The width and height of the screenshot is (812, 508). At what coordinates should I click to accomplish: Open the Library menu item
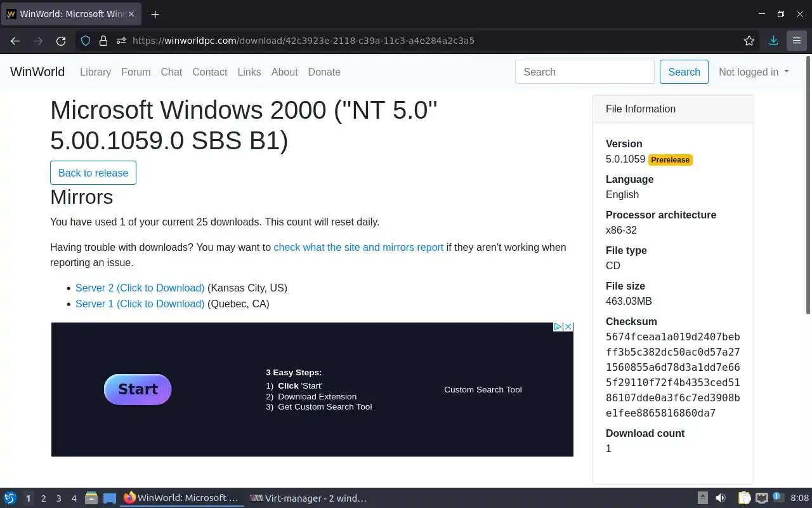pos(95,72)
